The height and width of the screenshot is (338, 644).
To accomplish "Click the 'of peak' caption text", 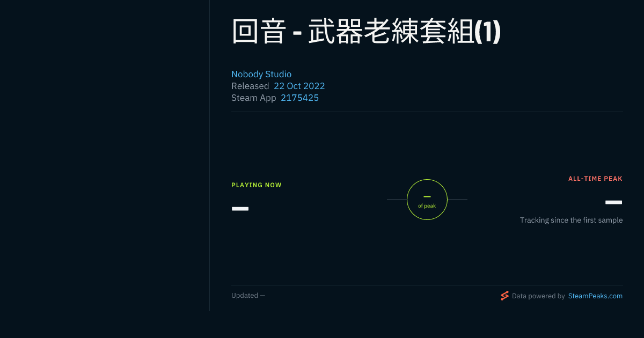I will [x=427, y=206].
